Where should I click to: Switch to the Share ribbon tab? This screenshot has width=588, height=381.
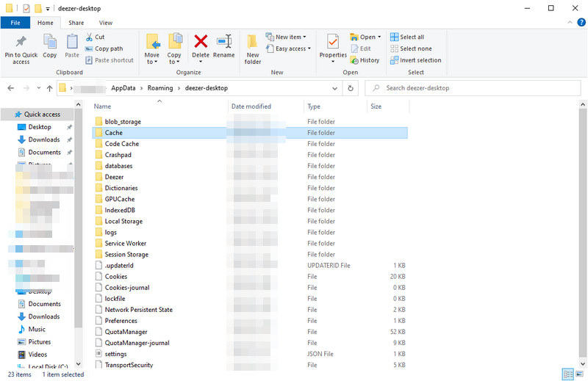(76, 23)
